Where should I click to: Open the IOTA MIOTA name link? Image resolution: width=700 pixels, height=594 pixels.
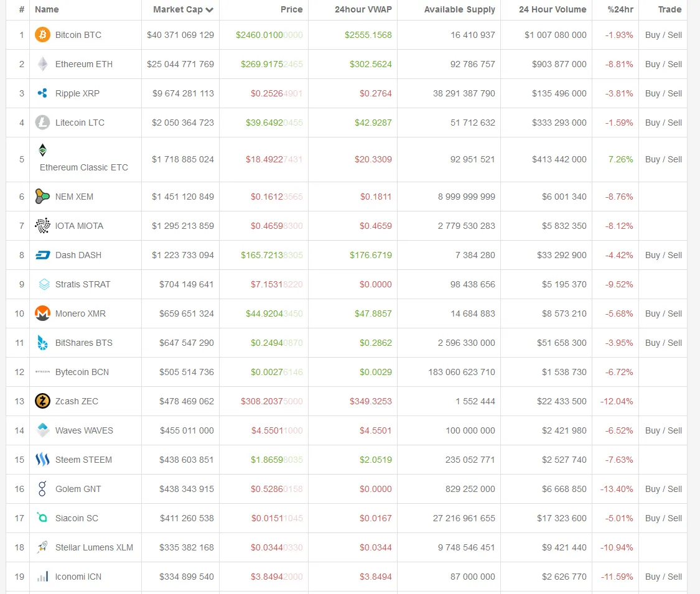point(79,226)
